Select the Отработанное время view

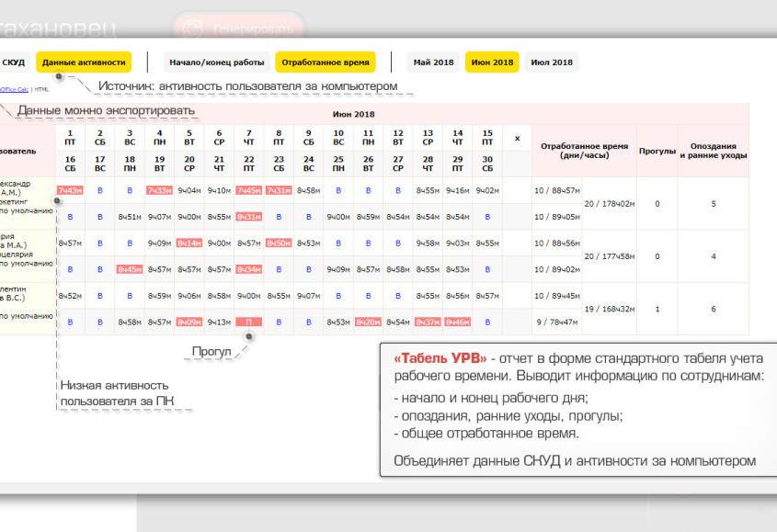coord(326,62)
